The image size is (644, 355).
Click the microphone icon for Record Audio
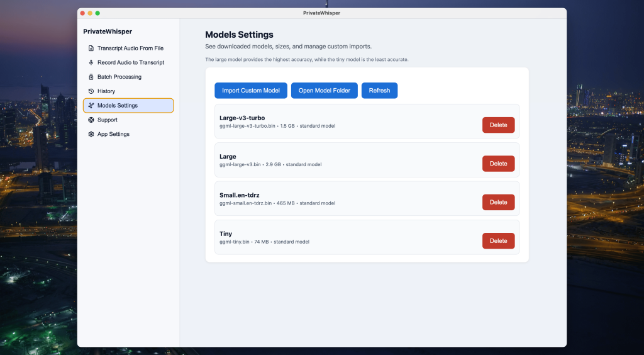click(x=91, y=62)
